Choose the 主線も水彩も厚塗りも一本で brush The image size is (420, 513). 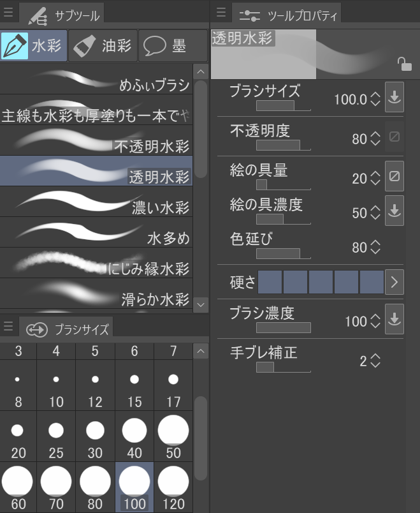coord(96,110)
